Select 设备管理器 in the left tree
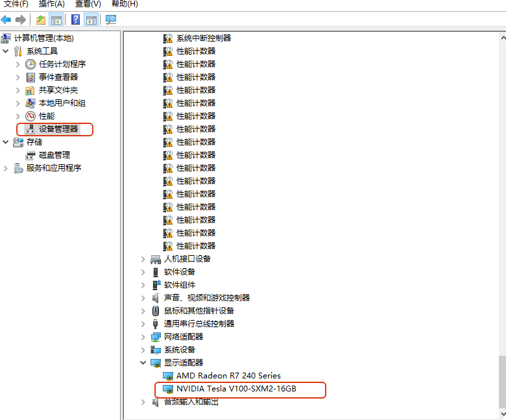This screenshot has width=506, height=420. click(x=58, y=129)
